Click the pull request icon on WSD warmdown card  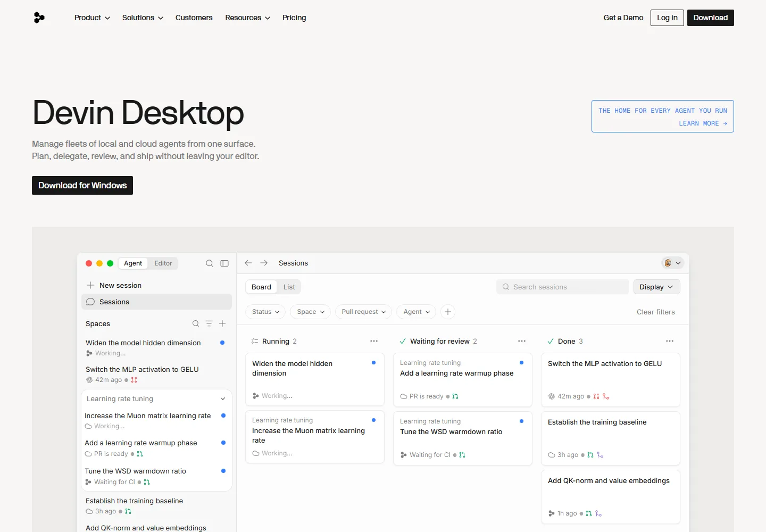pyautogui.click(x=462, y=455)
